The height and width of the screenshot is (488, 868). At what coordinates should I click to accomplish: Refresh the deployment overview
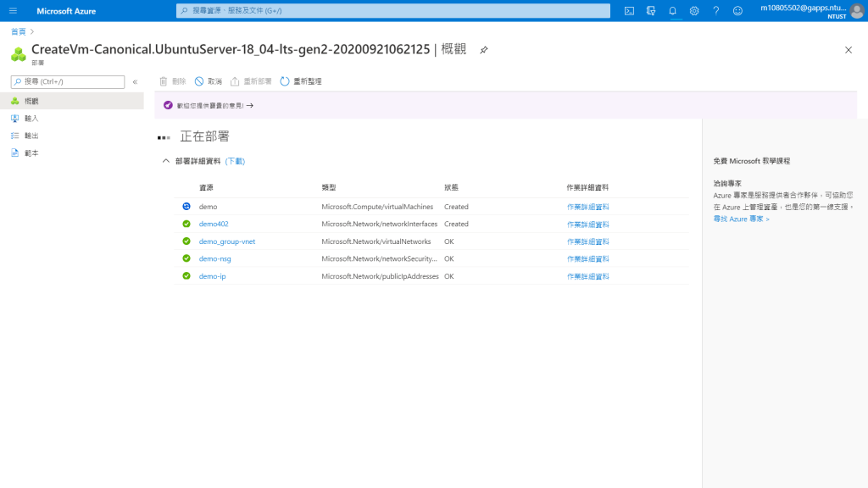coord(301,81)
